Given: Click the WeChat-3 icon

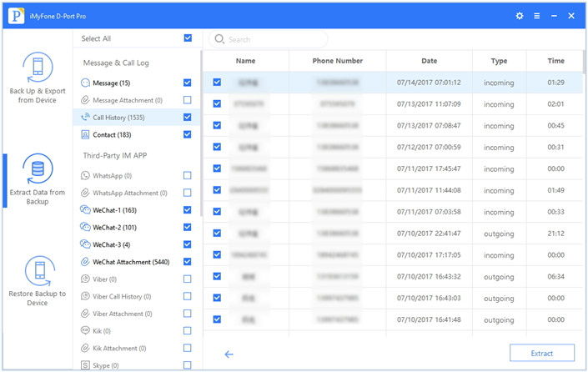Looking at the screenshot, I should [86, 244].
